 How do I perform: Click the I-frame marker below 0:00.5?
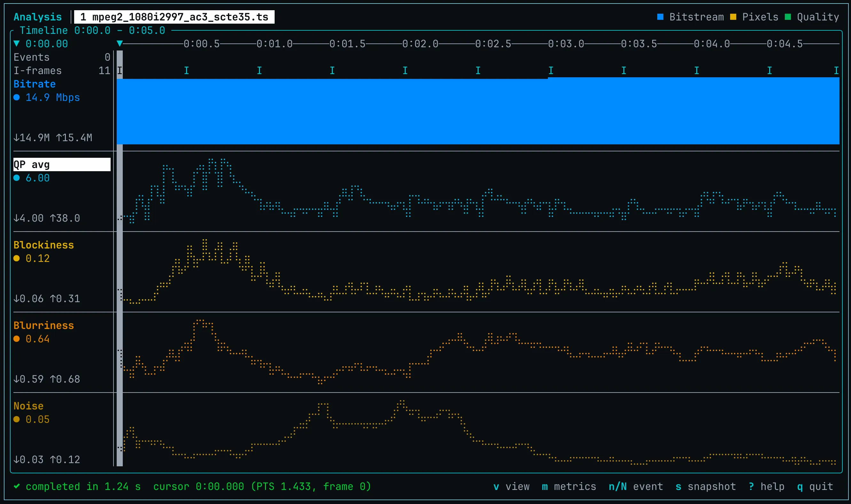point(187,71)
